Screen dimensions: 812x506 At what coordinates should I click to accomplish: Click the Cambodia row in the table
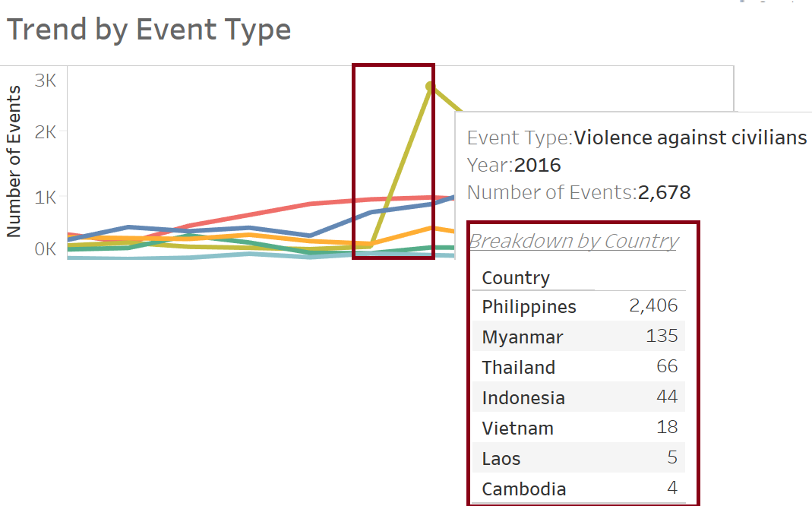[523, 489]
